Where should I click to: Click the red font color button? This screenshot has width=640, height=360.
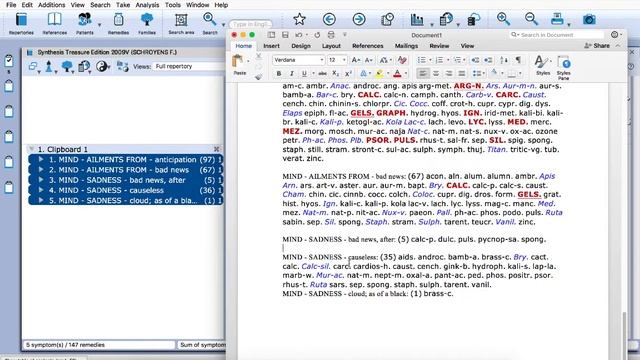[x=397, y=73]
